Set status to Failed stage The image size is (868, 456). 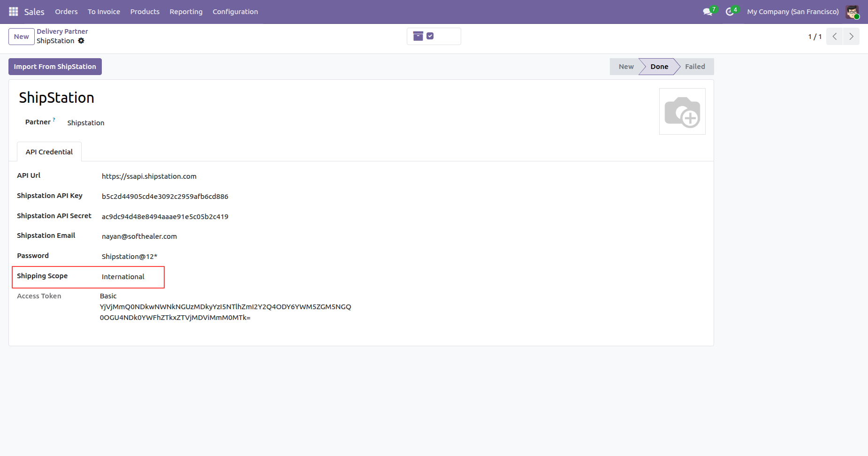coord(695,67)
